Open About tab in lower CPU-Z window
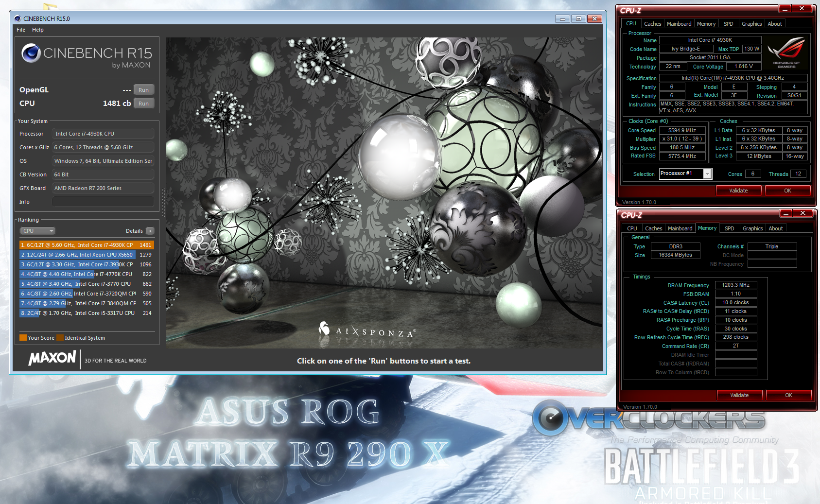Screen dimensions: 820x504 pyautogui.click(x=776, y=228)
